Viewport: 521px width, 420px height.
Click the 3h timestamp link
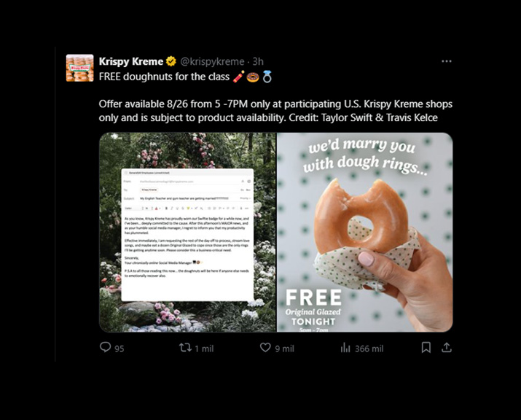[258, 61]
